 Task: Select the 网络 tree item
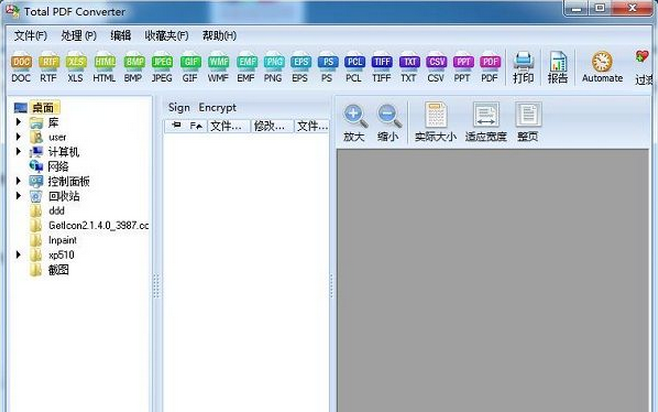58,167
